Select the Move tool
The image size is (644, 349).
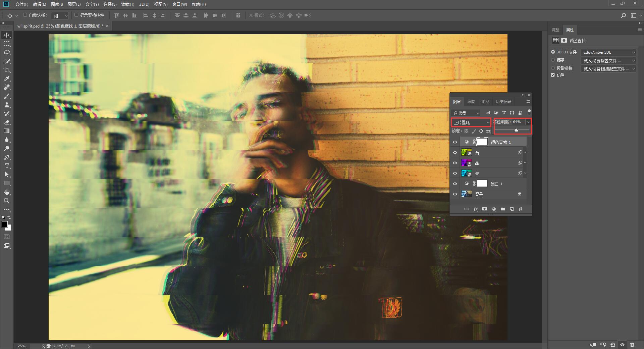[x=7, y=35]
